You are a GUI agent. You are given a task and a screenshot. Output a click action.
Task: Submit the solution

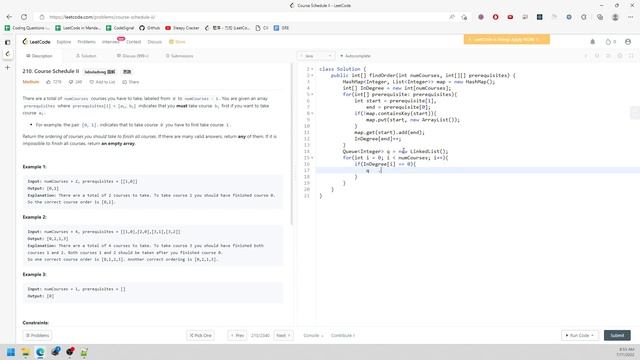coord(617,336)
